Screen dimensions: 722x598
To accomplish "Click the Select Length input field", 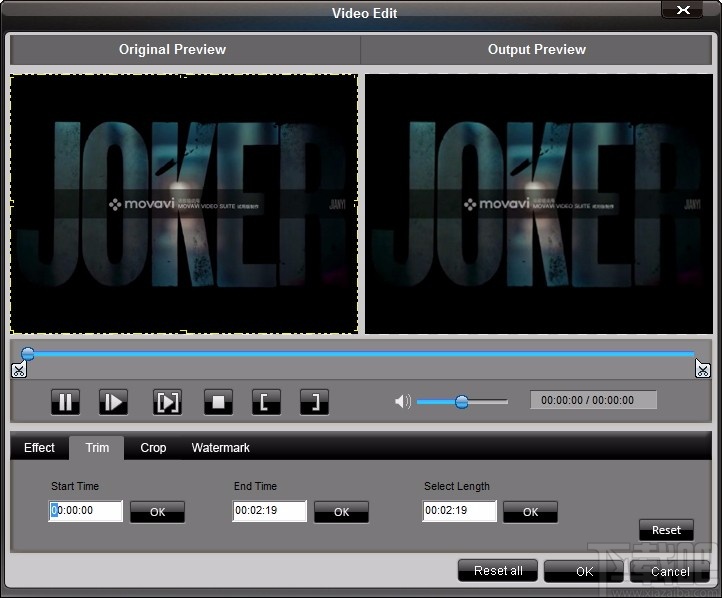I will click(x=460, y=511).
